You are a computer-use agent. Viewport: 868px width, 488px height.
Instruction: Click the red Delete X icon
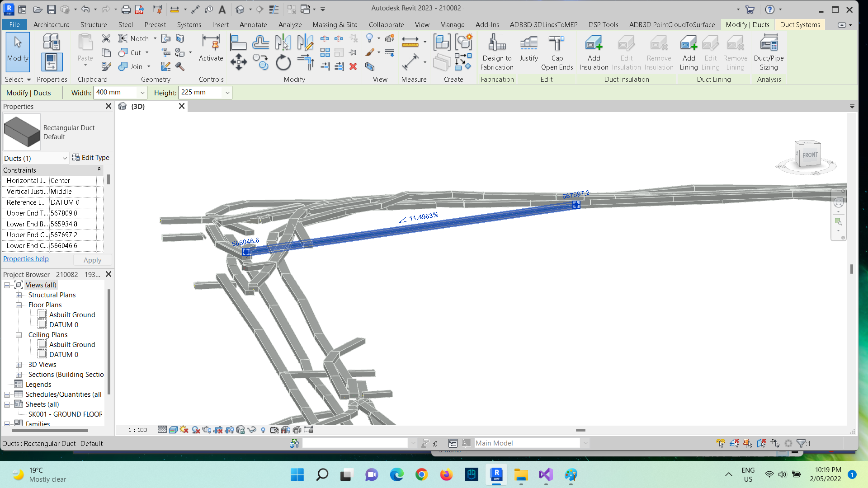point(353,67)
